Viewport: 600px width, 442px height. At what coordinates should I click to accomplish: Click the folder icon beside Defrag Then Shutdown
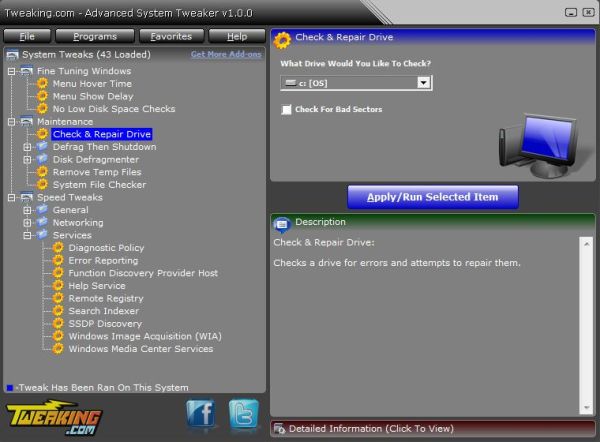[x=42, y=147]
